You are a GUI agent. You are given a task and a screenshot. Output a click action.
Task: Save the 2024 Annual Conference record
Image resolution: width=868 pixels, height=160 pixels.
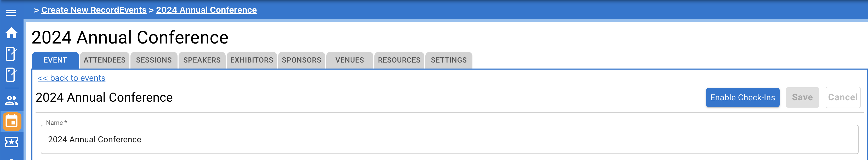(x=802, y=97)
